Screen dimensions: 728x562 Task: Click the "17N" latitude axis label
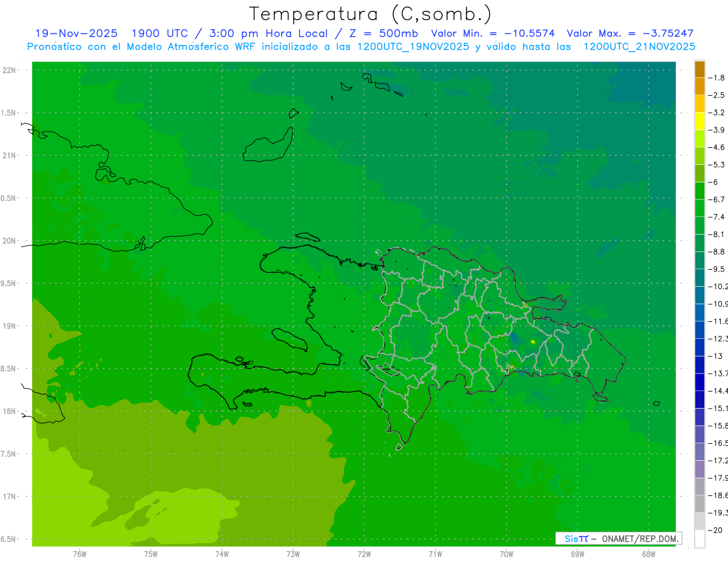(x=10, y=497)
